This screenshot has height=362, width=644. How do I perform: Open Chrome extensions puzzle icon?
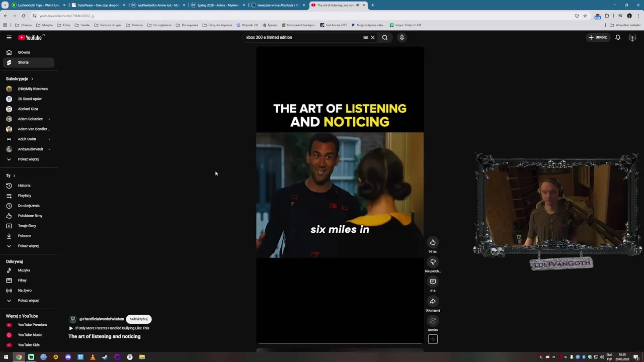tap(607, 16)
